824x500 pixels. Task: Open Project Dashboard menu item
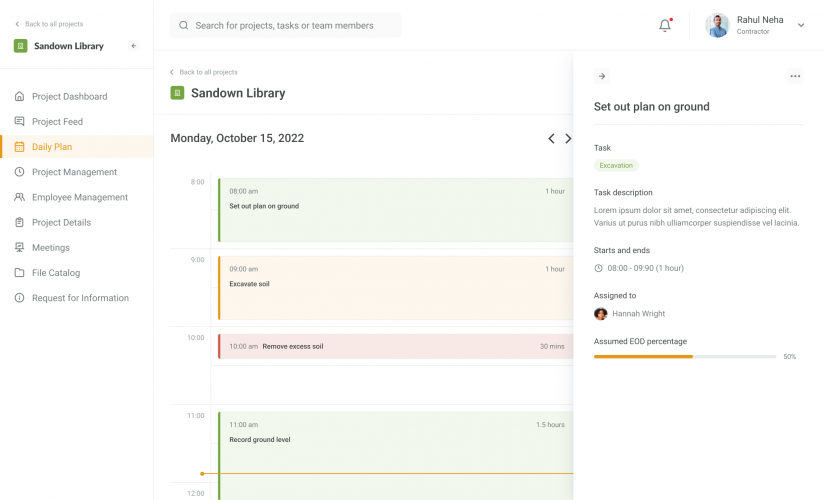(x=77, y=96)
